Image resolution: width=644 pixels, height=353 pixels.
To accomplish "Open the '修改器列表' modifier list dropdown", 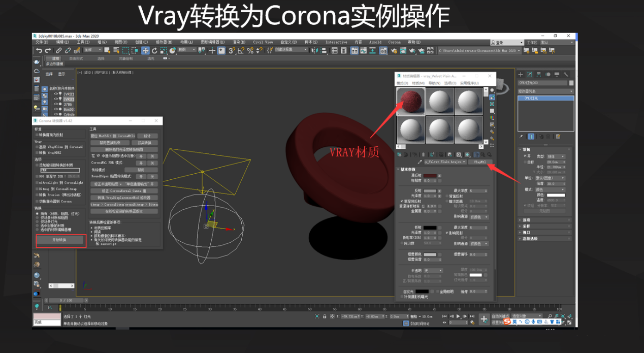I will (x=545, y=91).
